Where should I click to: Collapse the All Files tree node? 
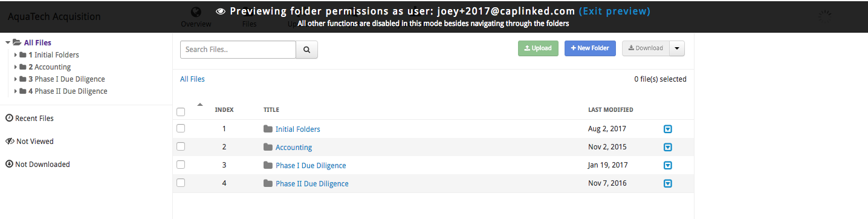click(7, 42)
